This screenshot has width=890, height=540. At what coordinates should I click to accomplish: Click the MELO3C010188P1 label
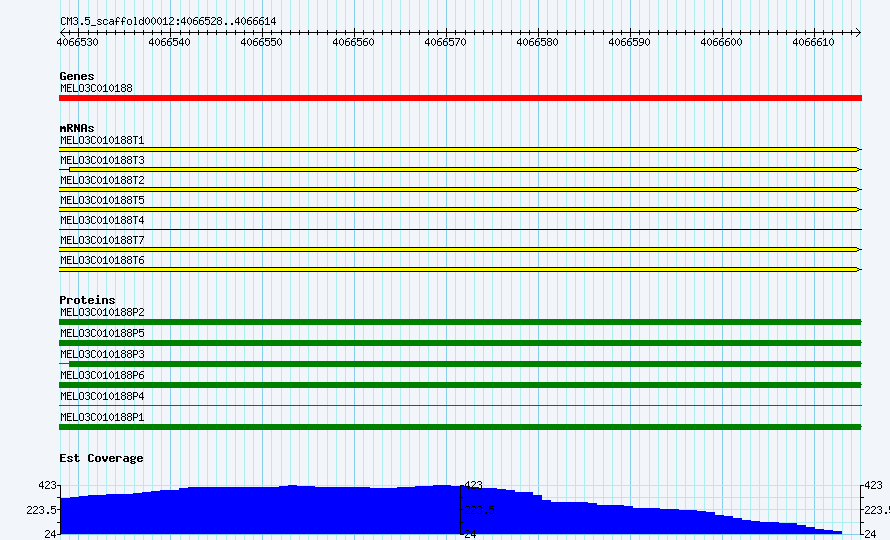pos(102,417)
